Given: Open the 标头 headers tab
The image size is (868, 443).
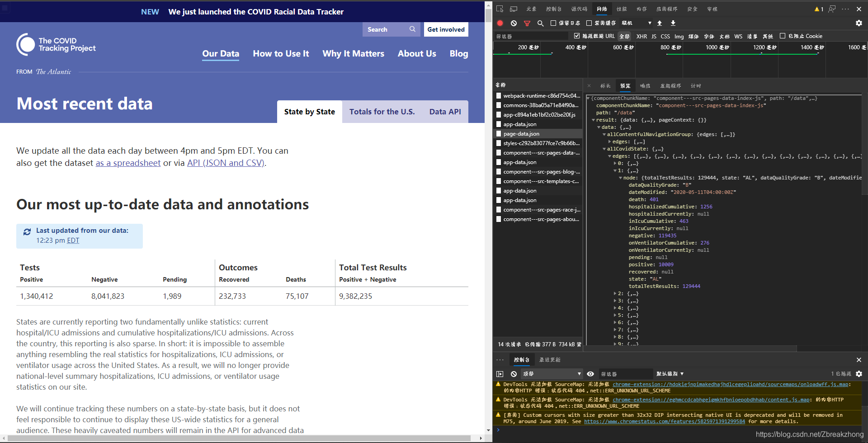Looking at the screenshot, I should click(605, 85).
